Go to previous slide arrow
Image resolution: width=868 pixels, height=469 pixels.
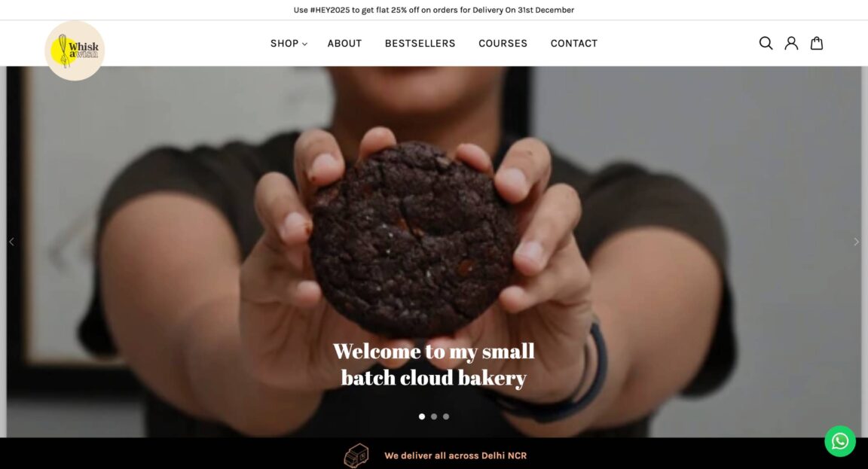pyautogui.click(x=11, y=242)
